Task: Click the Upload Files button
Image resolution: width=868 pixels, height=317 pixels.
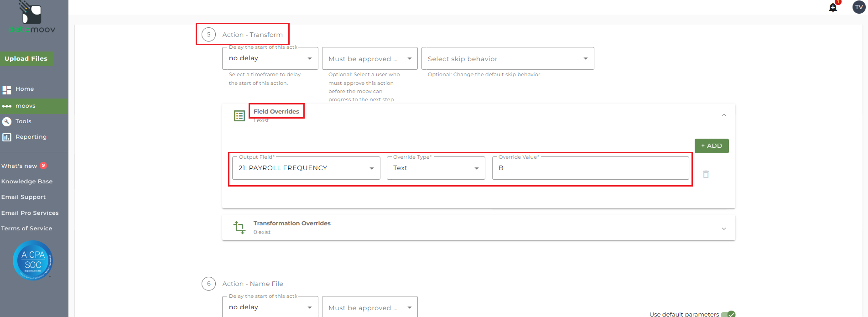Action: click(x=26, y=59)
